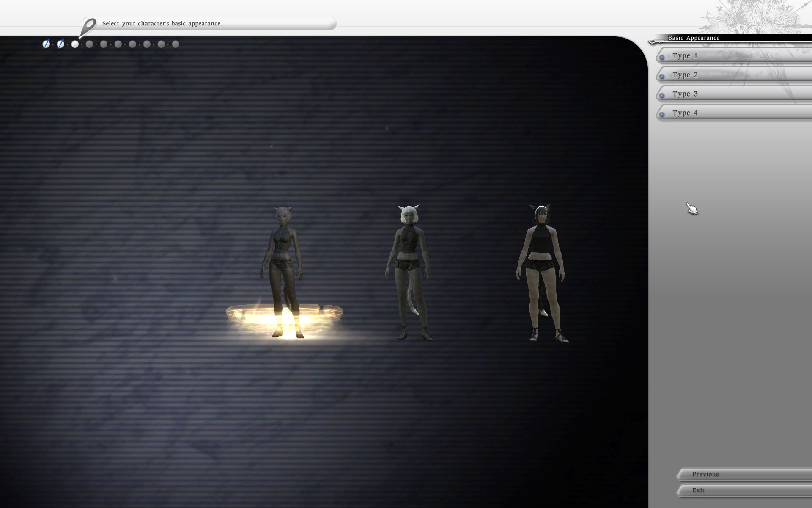Select Type 3 appearance option

click(734, 94)
